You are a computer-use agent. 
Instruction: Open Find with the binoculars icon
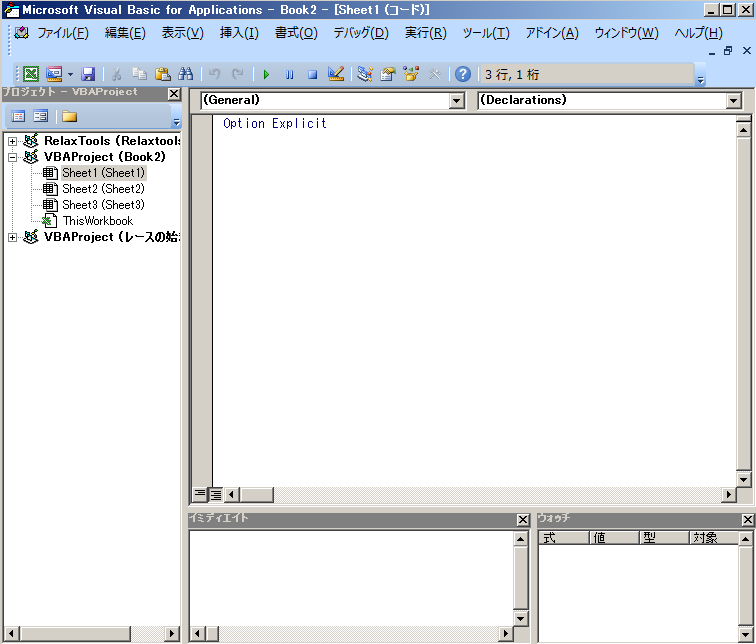coord(186,74)
